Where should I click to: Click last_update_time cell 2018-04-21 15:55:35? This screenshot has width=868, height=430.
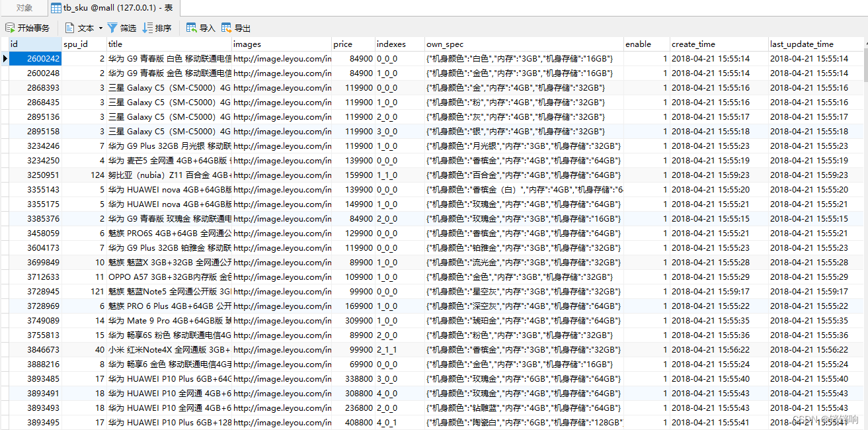[x=816, y=320]
